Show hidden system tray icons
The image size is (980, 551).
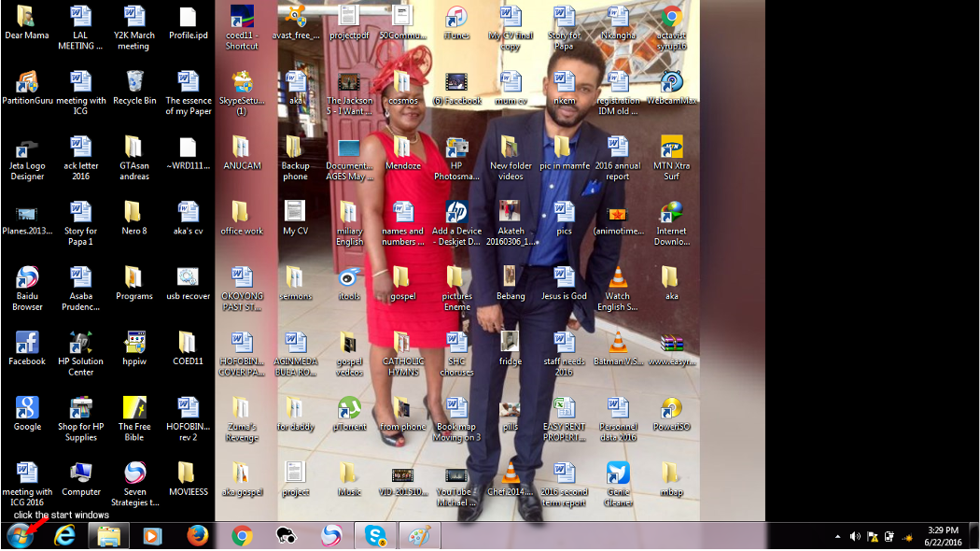(x=837, y=537)
